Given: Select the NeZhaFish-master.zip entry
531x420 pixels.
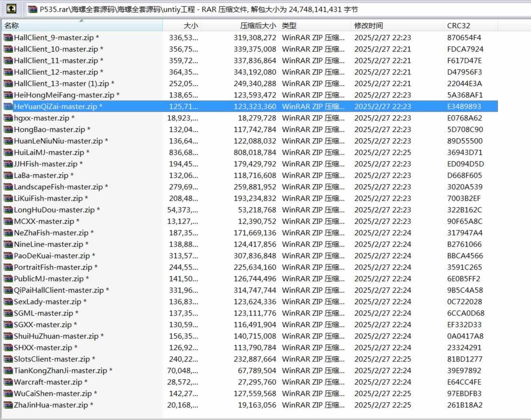Looking at the screenshot, I should (51, 232).
